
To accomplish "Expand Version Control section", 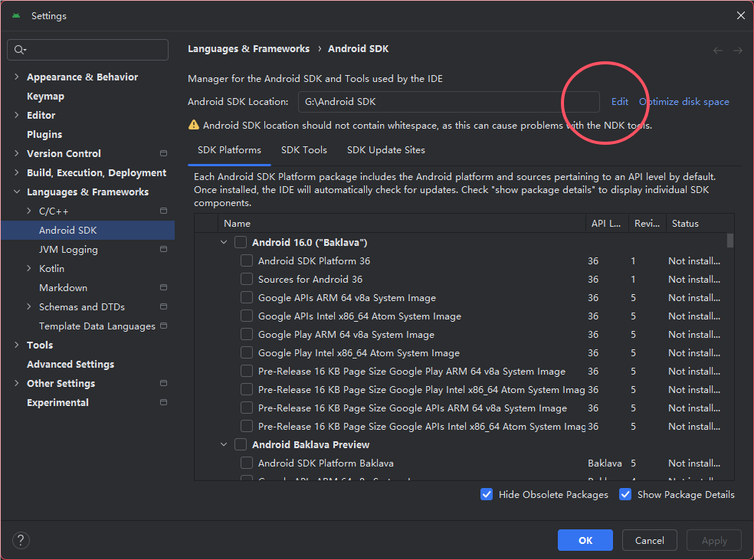I will click(x=17, y=153).
